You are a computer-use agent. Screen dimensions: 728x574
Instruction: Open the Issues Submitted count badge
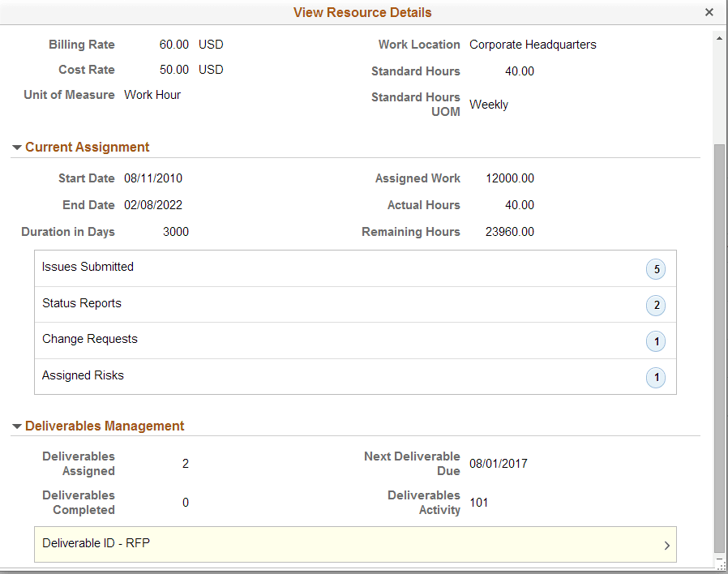(x=656, y=268)
